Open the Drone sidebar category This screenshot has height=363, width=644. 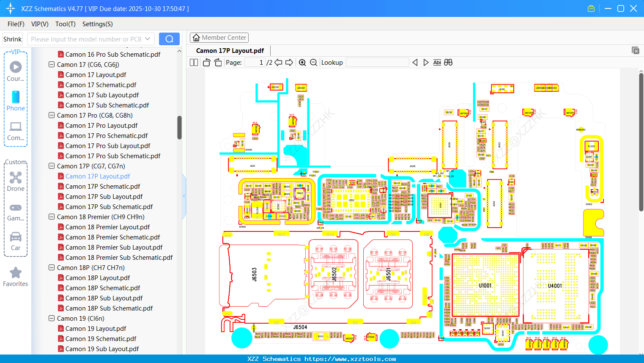pyautogui.click(x=16, y=181)
